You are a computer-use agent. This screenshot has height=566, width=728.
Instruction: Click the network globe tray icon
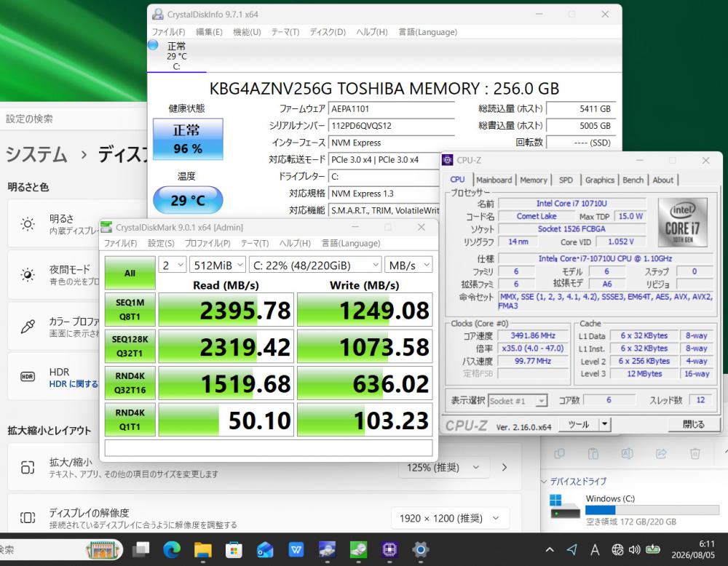[x=617, y=550]
